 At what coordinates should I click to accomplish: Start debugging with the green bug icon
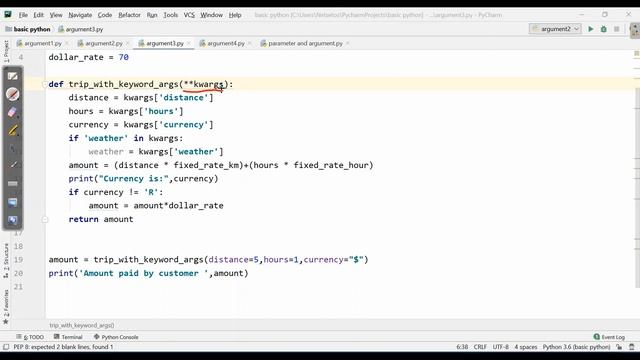point(604,29)
